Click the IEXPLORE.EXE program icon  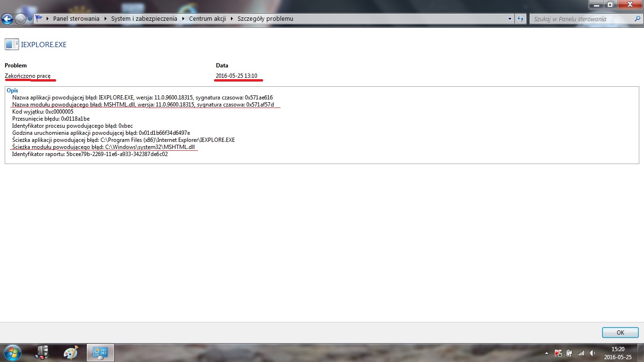tap(11, 44)
